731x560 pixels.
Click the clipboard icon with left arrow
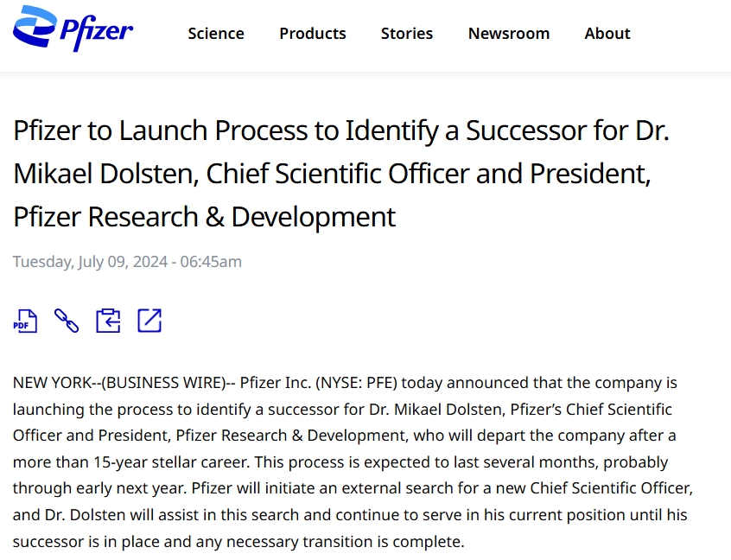[108, 321]
